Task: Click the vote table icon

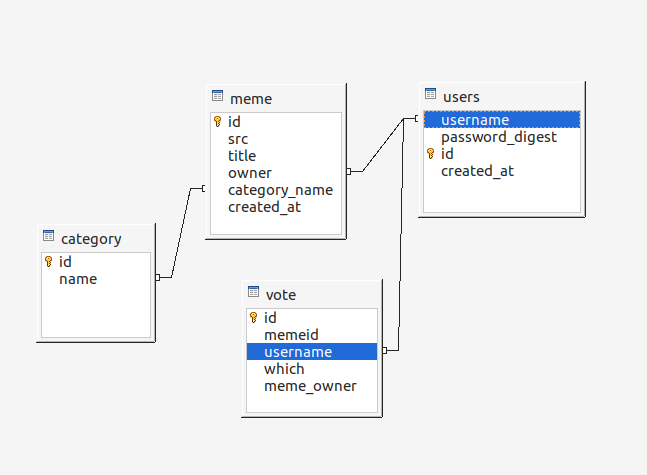Action: (x=253, y=292)
